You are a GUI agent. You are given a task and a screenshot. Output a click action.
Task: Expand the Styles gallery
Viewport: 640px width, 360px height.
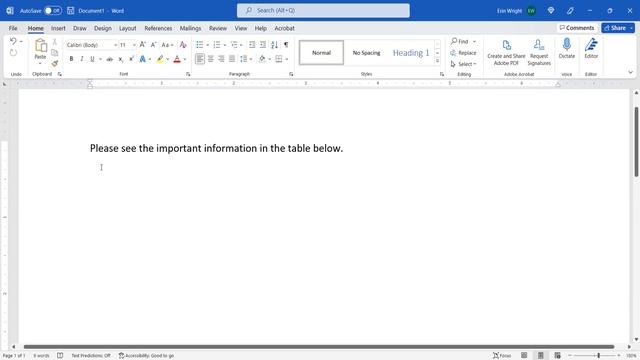437,61
